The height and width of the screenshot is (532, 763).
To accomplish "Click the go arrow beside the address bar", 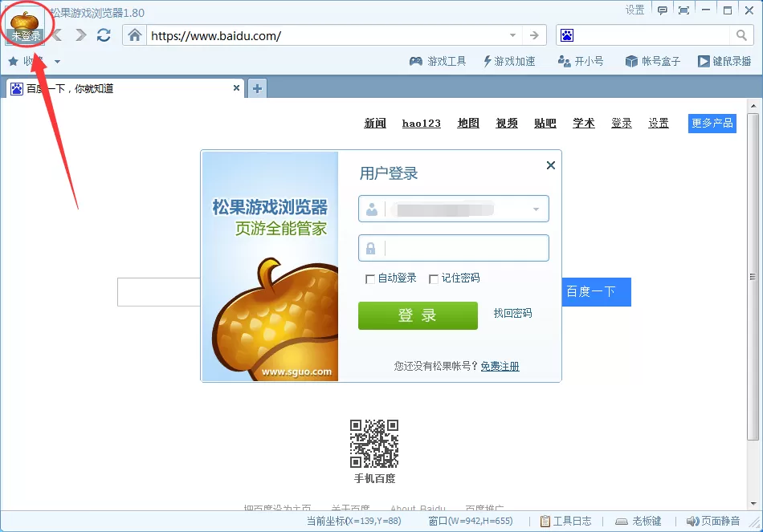I will [534, 35].
